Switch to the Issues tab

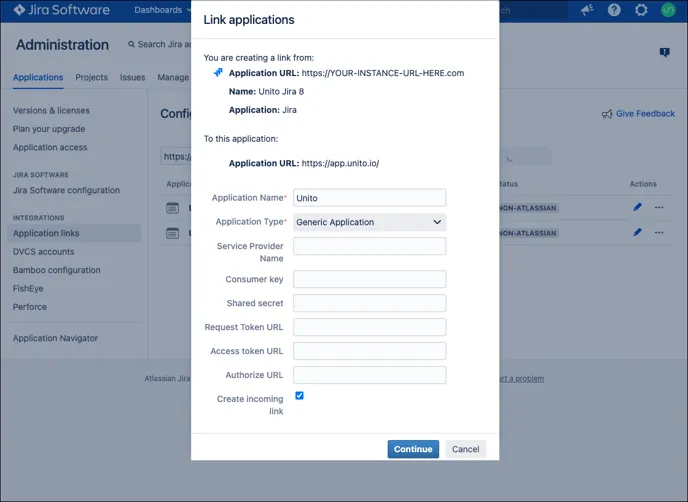[133, 77]
